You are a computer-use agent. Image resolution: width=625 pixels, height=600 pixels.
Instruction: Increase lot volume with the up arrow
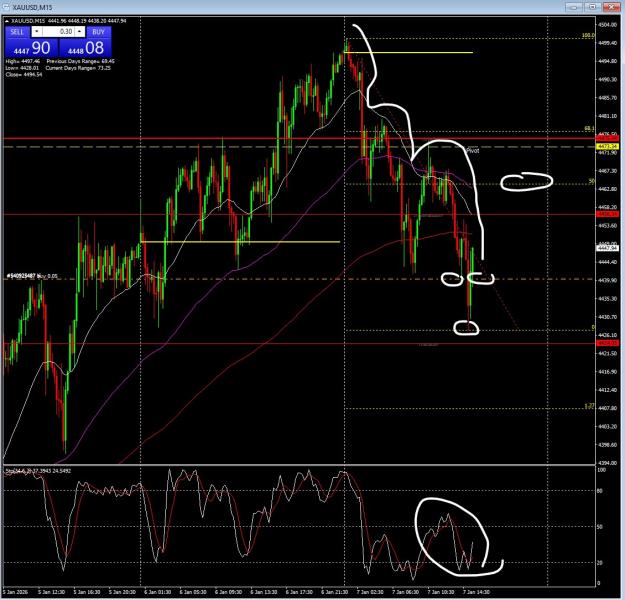point(80,32)
